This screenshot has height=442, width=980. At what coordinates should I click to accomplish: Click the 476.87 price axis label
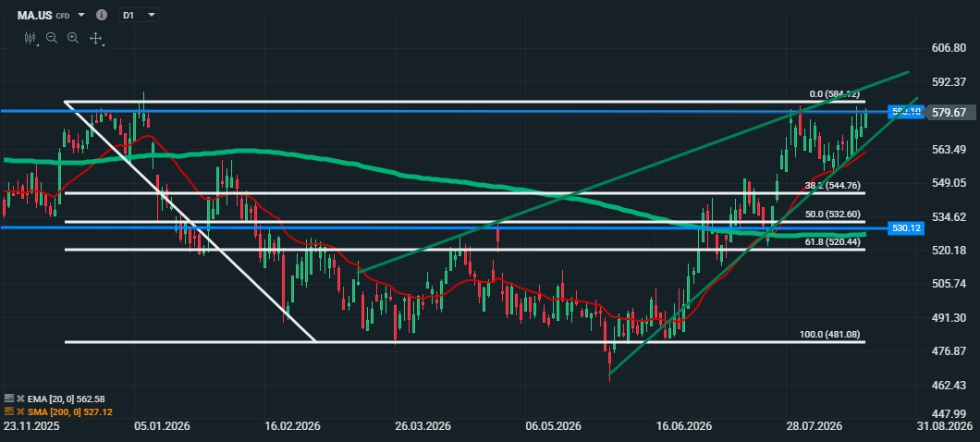tap(949, 351)
